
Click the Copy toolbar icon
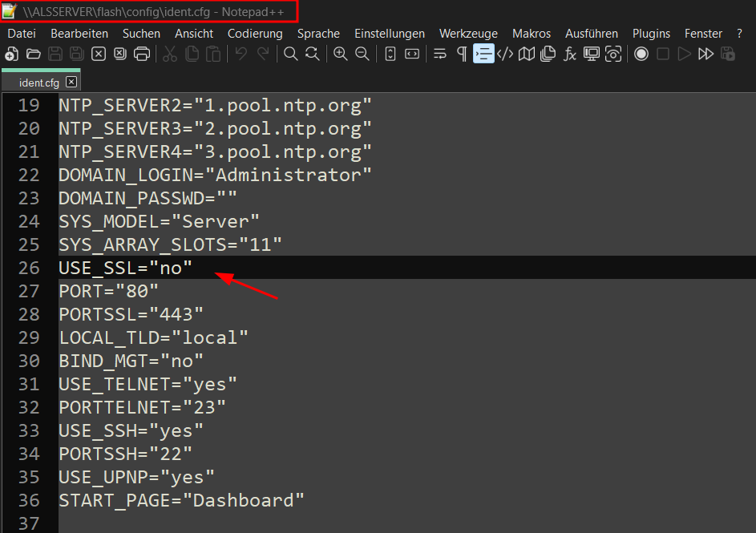click(192, 54)
